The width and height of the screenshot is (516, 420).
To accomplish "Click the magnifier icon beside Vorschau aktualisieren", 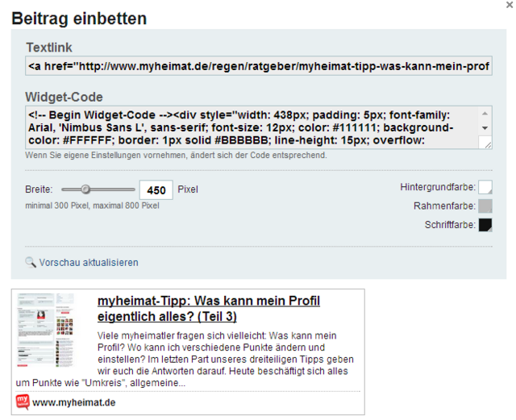I will click(x=31, y=262).
